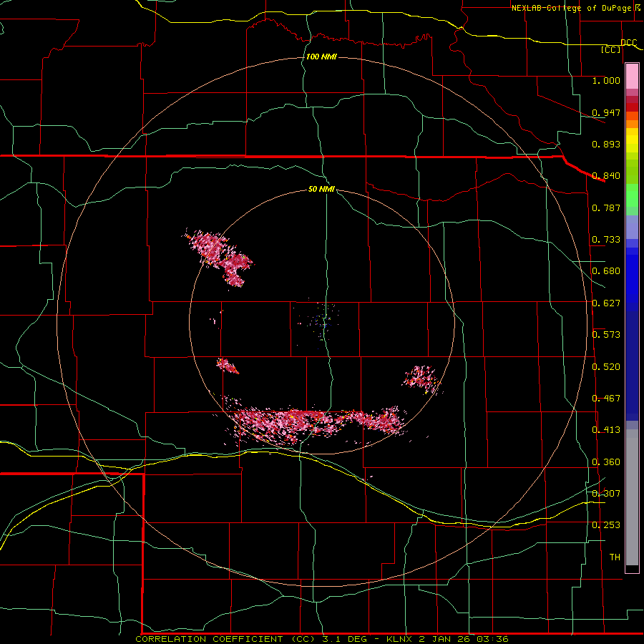644x644 pixels.
Task: Select the 0.787 value on color scale
Action: click(x=606, y=208)
